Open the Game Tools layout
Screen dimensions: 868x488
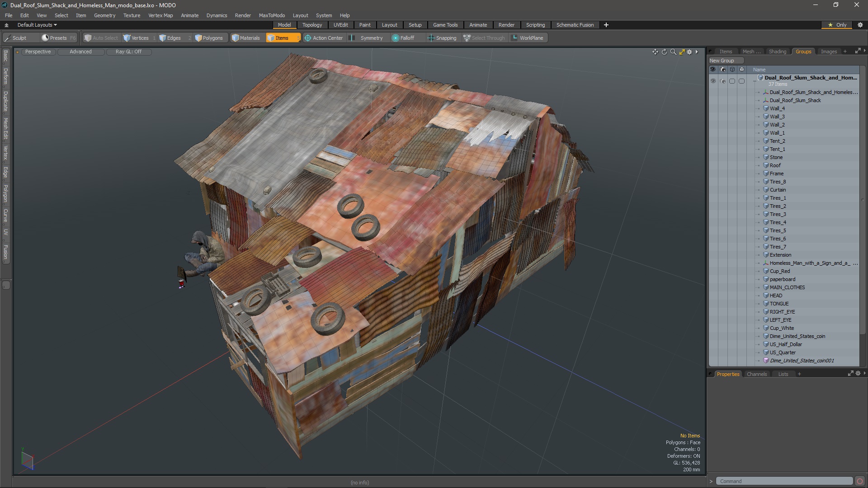(x=445, y=25)
